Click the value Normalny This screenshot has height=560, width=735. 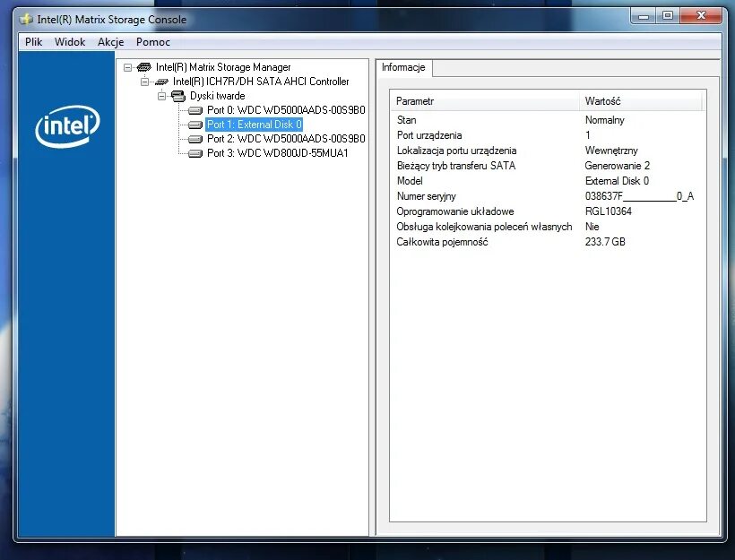point(605,120)
